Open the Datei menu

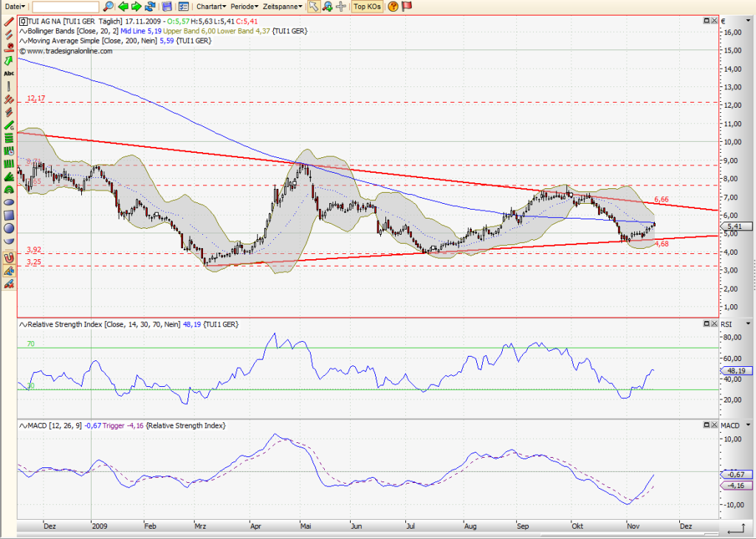pyautogui.click(x=15, y=6)
